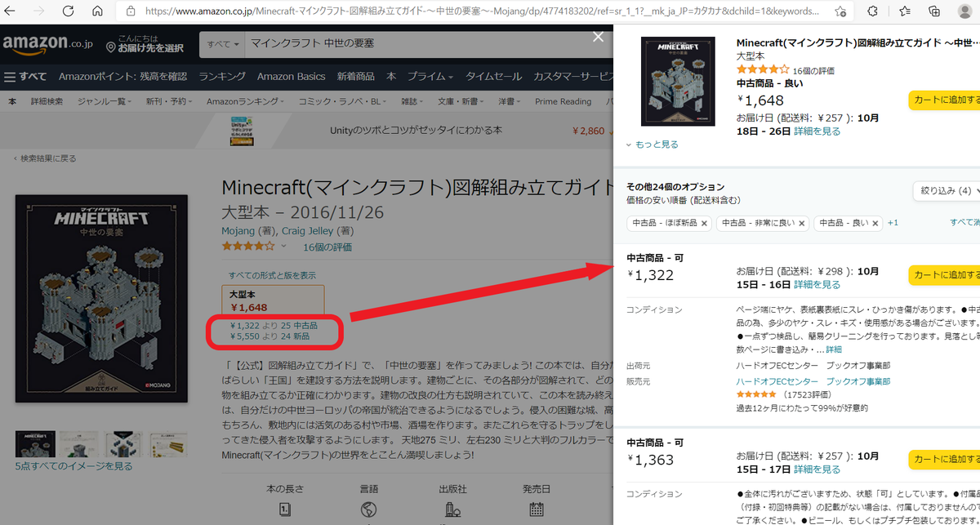Screen dimensions: 980x525
Task: Open the browser profile avatar
Action: [965, 11]
